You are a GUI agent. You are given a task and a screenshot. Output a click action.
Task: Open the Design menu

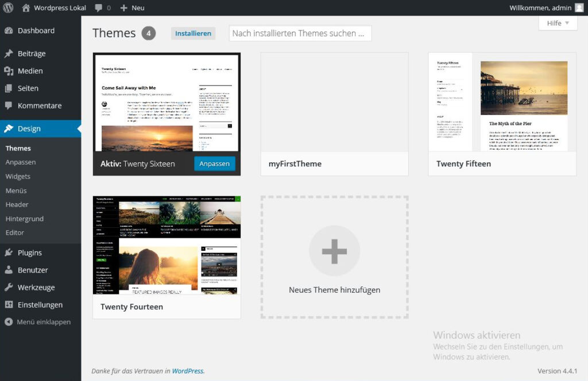point(41,129)
